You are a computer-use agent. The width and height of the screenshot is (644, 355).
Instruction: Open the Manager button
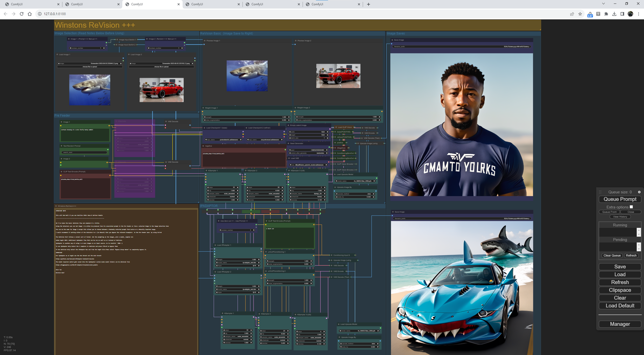(620, 324)
